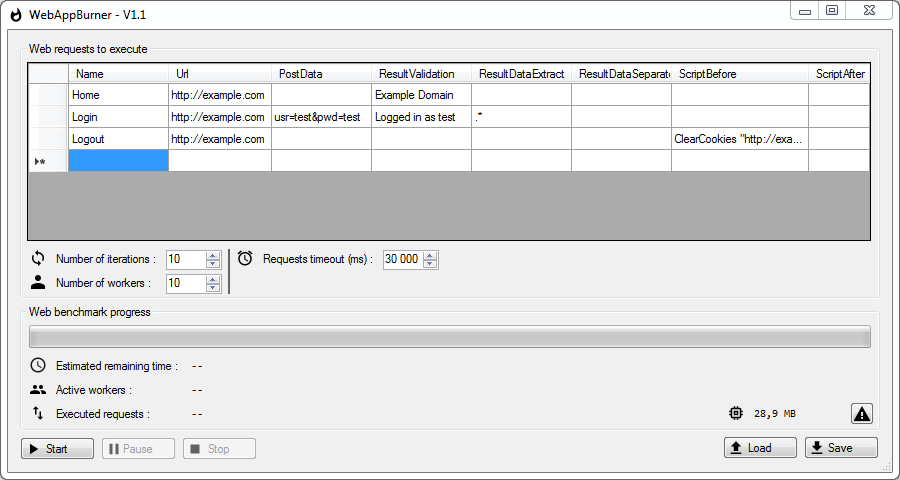The image size is (900, 480).
Task: Select the ClearCookies ScriptBefore cell
Action: (x=740, y=139)
